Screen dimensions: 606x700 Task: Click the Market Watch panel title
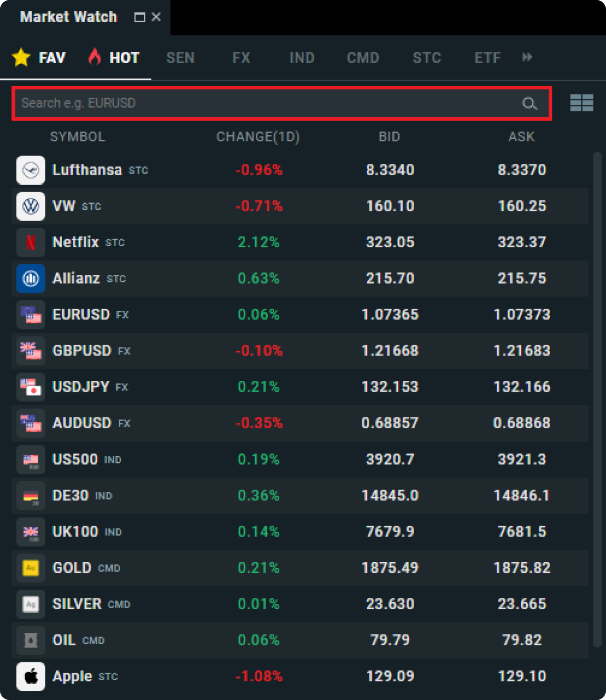coord(69,17)
